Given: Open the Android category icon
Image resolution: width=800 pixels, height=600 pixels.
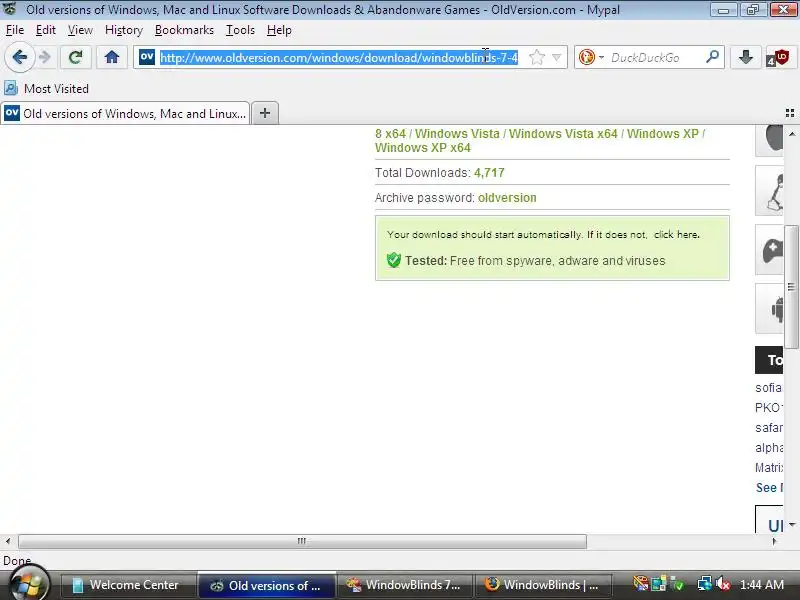Looking at the screenshot, I should tap(770, 309).
